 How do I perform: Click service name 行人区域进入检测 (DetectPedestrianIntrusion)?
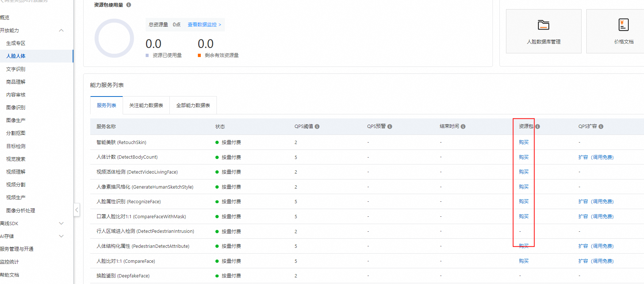(x=145, y=231)
